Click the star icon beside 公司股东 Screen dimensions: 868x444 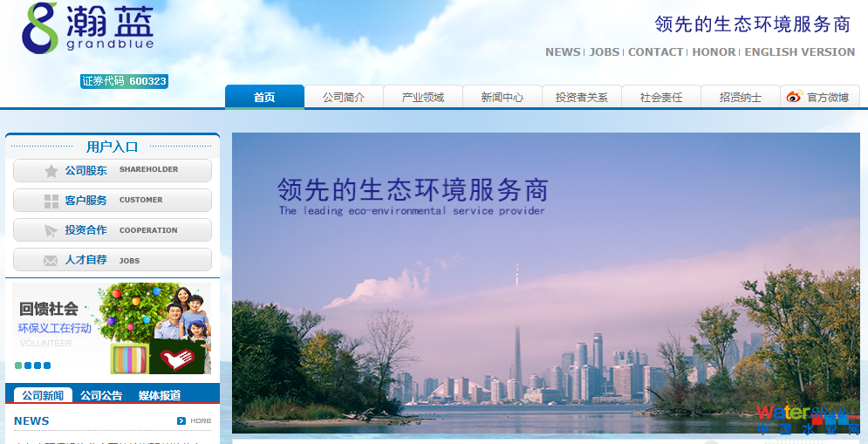pos(51,171)
